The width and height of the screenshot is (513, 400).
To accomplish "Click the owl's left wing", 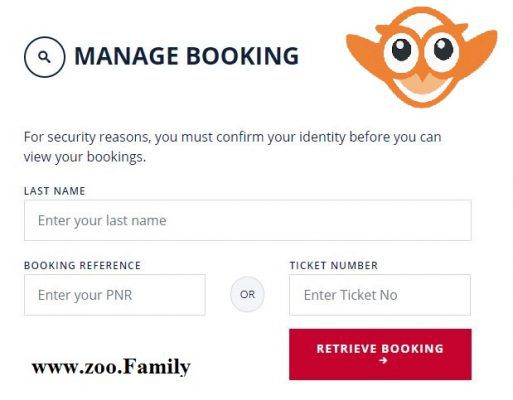I will click(x=364, y=50).
